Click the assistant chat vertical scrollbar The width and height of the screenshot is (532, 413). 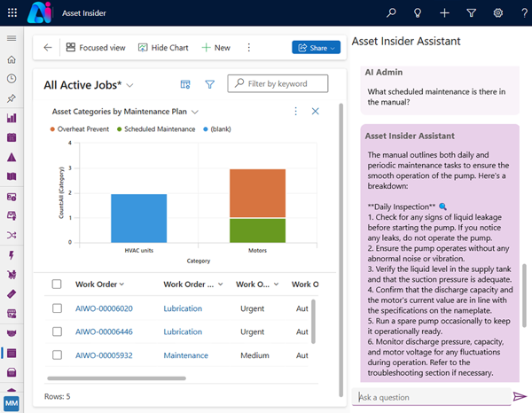coord(524,295)
